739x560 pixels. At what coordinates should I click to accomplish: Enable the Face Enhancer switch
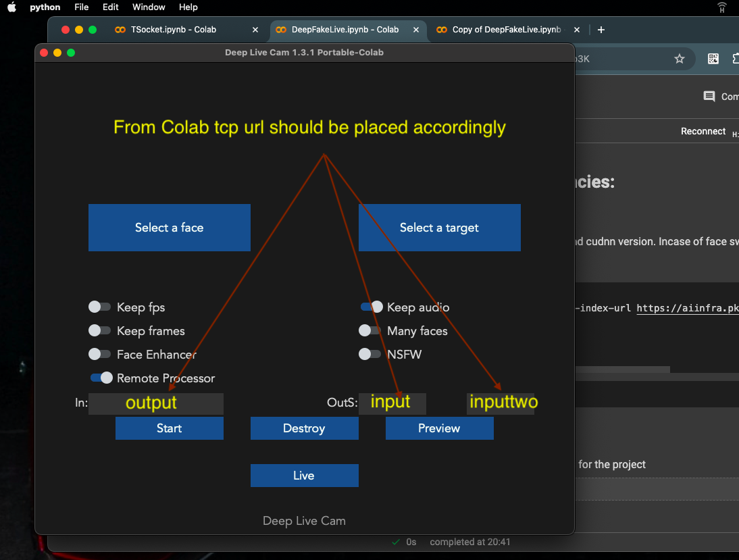(x=100, y=355)
